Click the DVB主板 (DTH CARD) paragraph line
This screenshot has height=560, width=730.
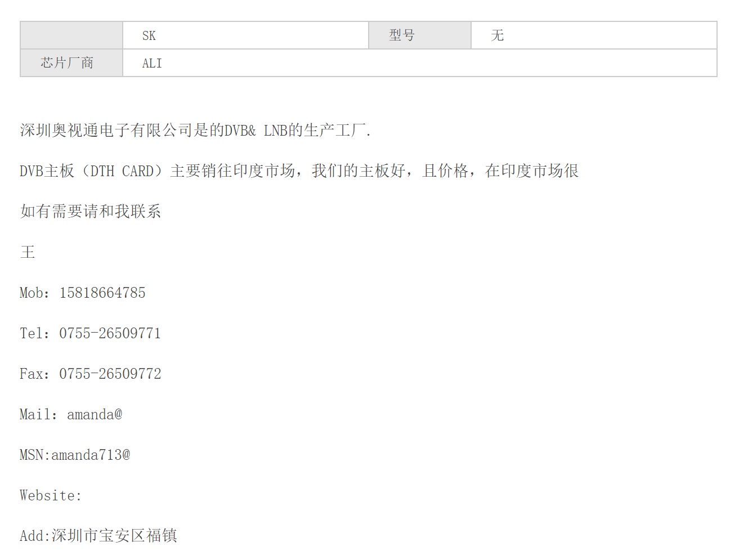[x=299, y=171]
